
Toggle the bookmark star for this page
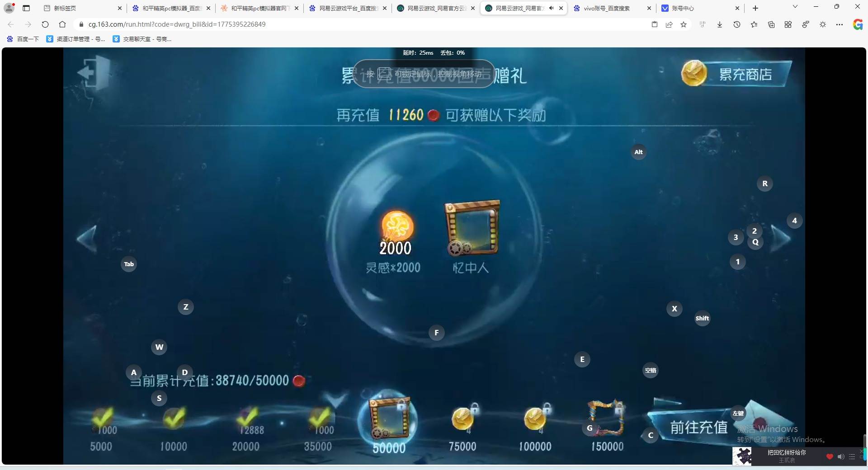point(684,24)
